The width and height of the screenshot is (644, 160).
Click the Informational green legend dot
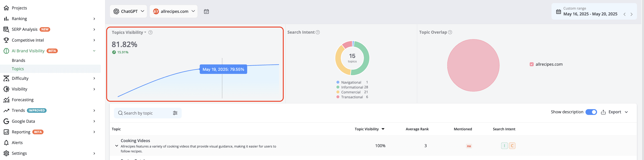(x=338, y=87)
